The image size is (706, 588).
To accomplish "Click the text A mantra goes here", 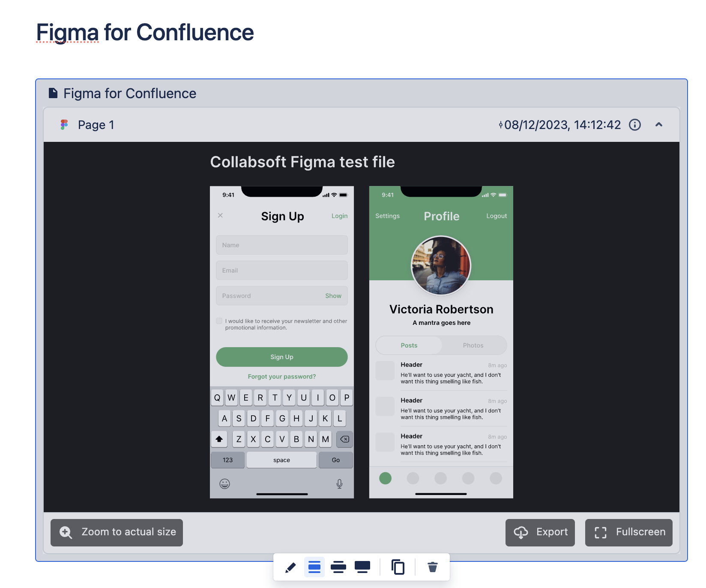I will tap(442, 323).
